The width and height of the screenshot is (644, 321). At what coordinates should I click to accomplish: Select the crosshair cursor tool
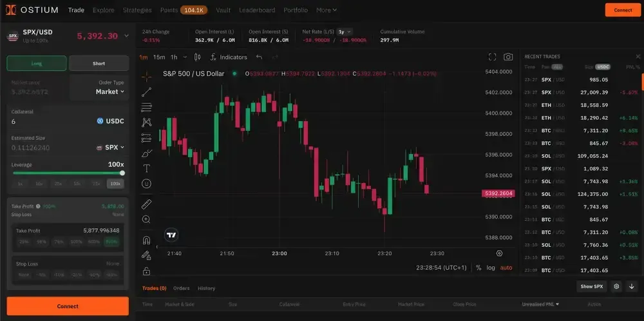click(147, 77)
